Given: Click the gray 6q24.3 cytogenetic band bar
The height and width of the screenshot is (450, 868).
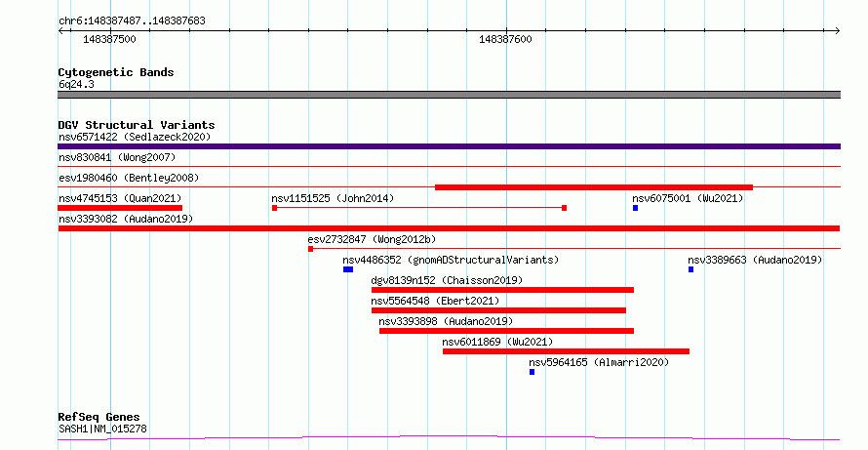Looking at the screenshot, I should click(x=449, y=95).
